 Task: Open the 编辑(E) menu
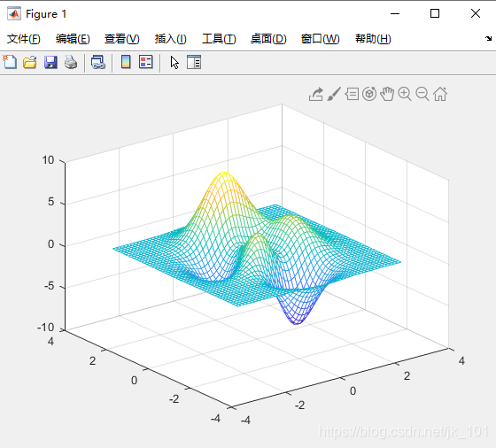pos(73,39)
